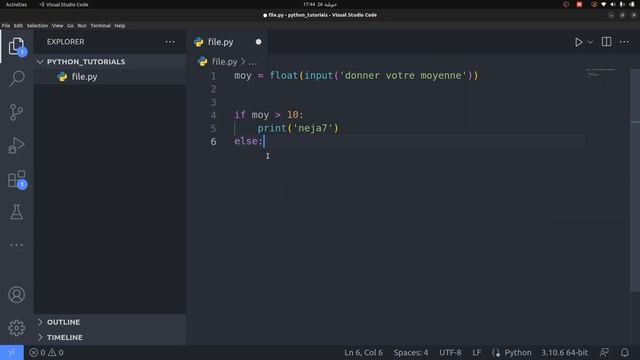The width and height of the screenshot is (640, 360).
Task: Change indentation via Spaces: 4
Action: 411,352
